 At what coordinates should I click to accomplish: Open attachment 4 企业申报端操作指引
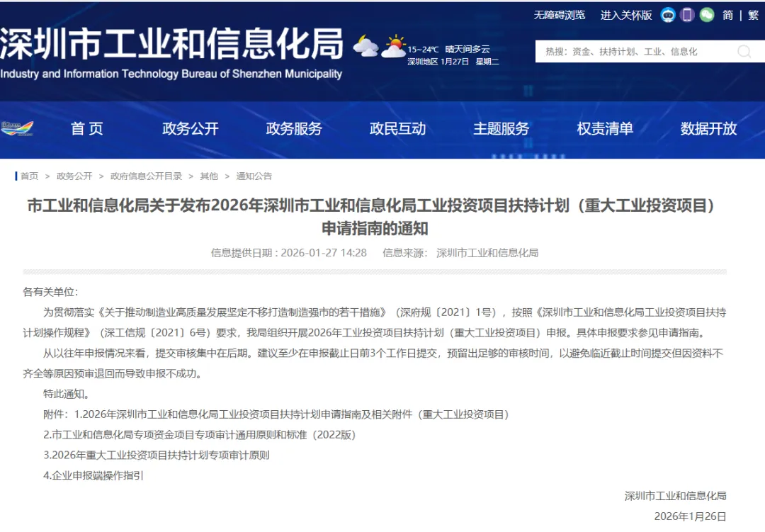93,475
